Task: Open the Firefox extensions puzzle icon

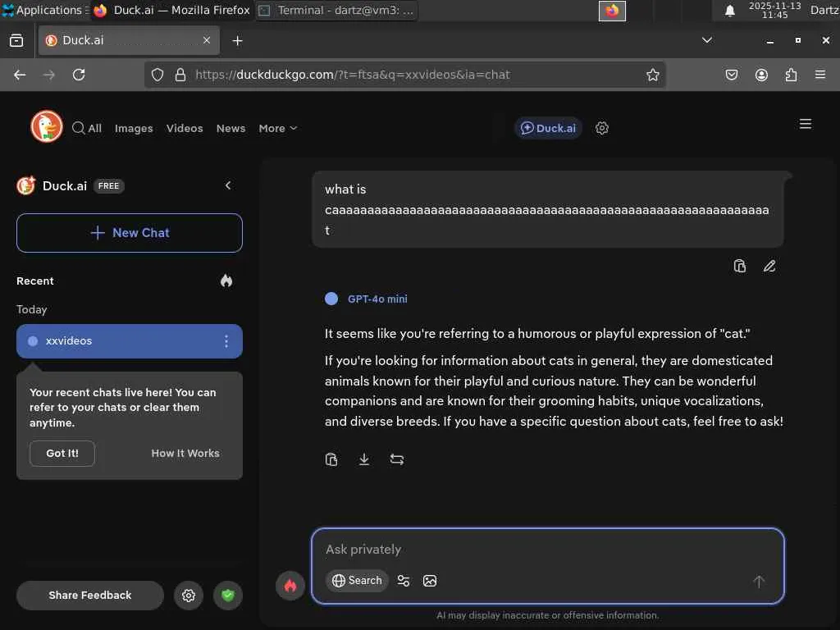Action: click(791, 75)
